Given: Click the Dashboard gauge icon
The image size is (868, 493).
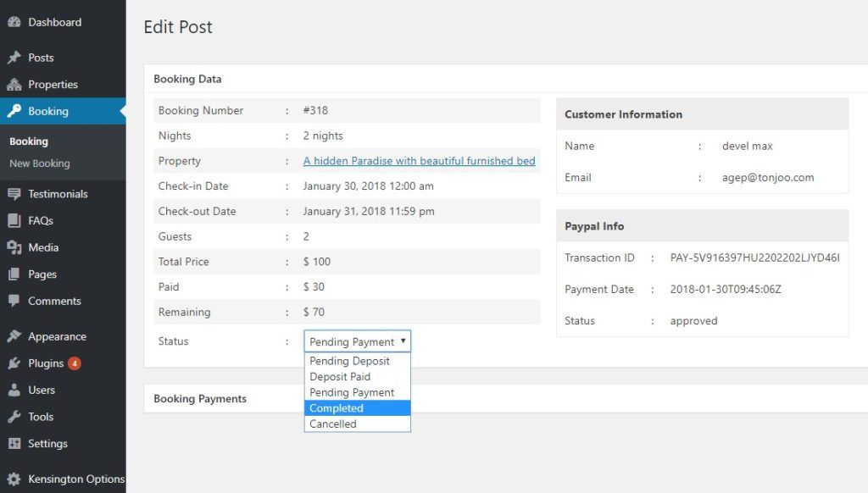Looking at the screenshot, I should pyautogui.click(x=14, y=22).
